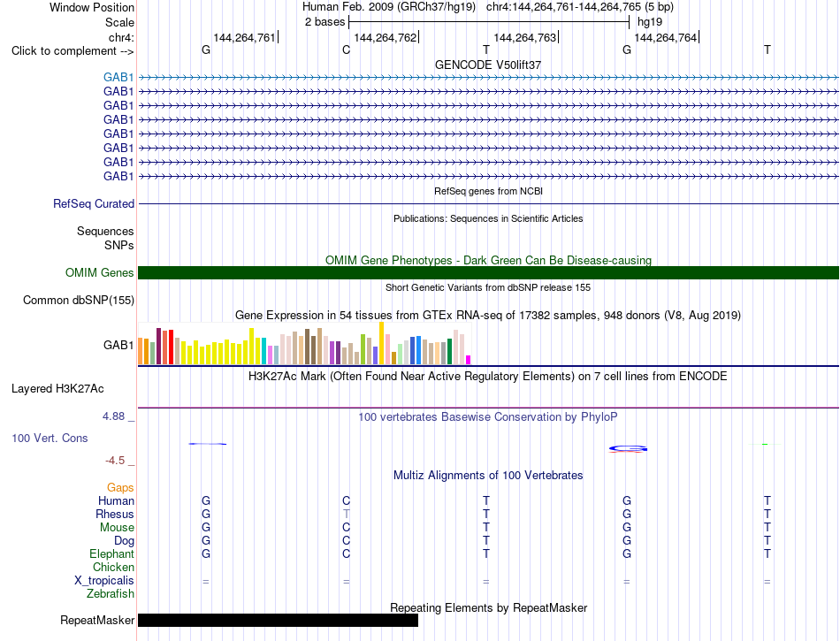This screenshot has height=641, width=840.
Task: Open the 'RefSeq Curated' track label
Action: 94,203
